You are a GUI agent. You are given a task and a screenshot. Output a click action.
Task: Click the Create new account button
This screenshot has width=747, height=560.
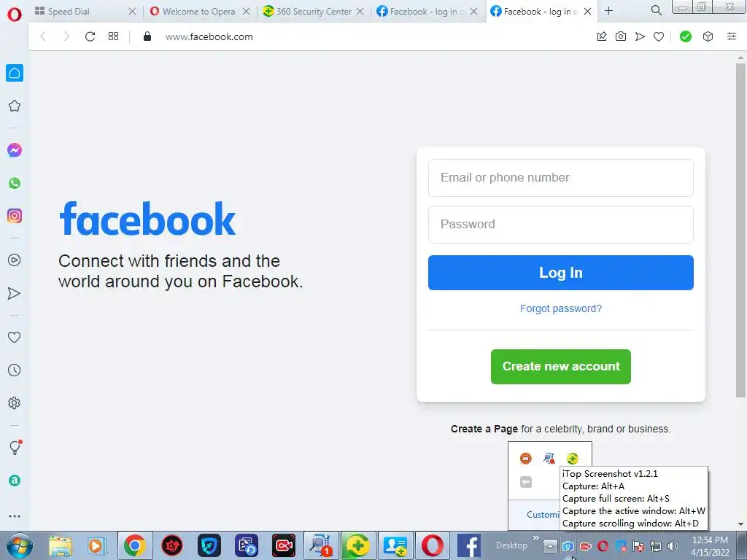pos(561,367)
